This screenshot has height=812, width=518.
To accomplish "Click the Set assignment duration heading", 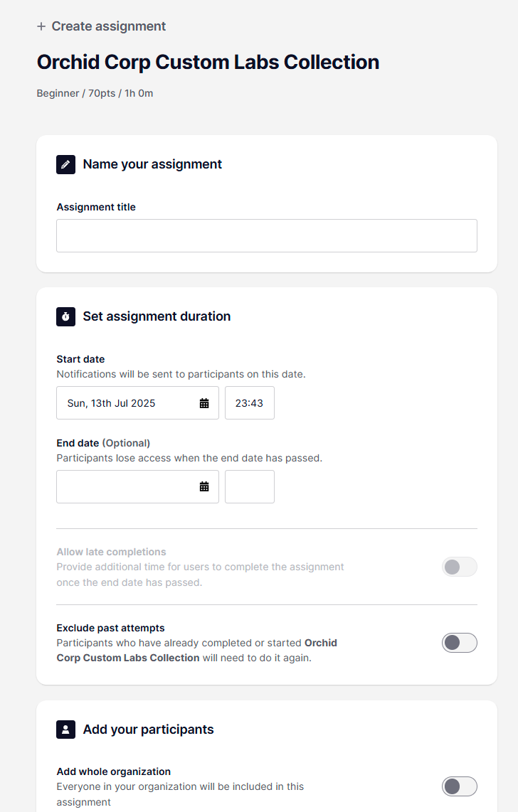I will click(x=157, y=316).
